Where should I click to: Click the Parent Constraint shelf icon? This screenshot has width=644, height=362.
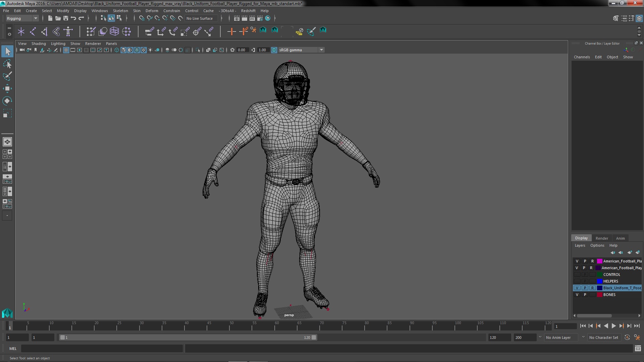coord(149,32)
